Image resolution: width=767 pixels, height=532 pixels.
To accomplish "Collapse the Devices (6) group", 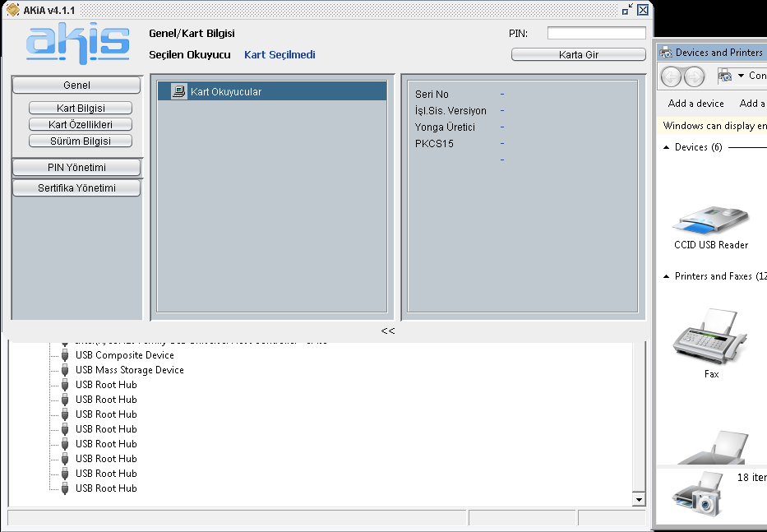I will pyautogui.click(x=667, y=147).
